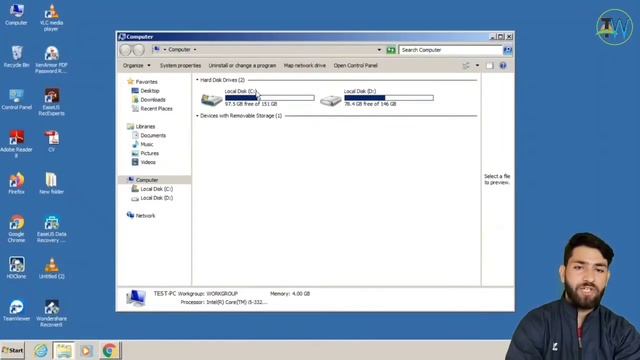640x360 pixels.
Task: Launch TeamViewer desktop shortcut
Action: coord(16,310)
